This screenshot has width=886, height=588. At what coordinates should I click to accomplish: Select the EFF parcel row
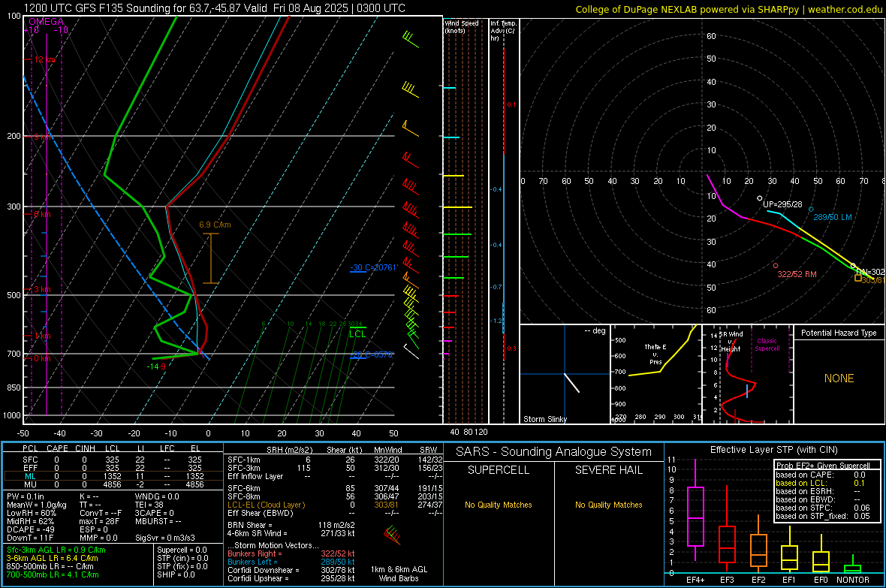113,468
